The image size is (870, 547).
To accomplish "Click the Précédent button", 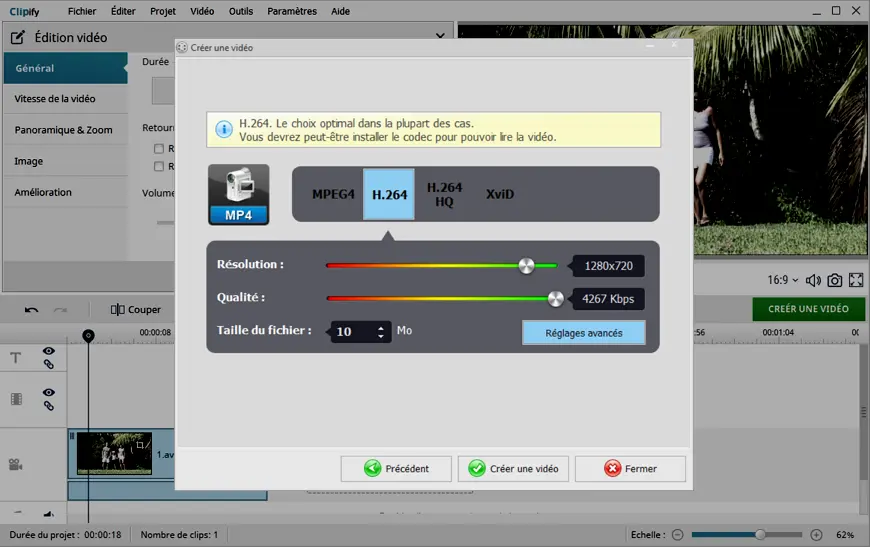I will tap(396, 469).
